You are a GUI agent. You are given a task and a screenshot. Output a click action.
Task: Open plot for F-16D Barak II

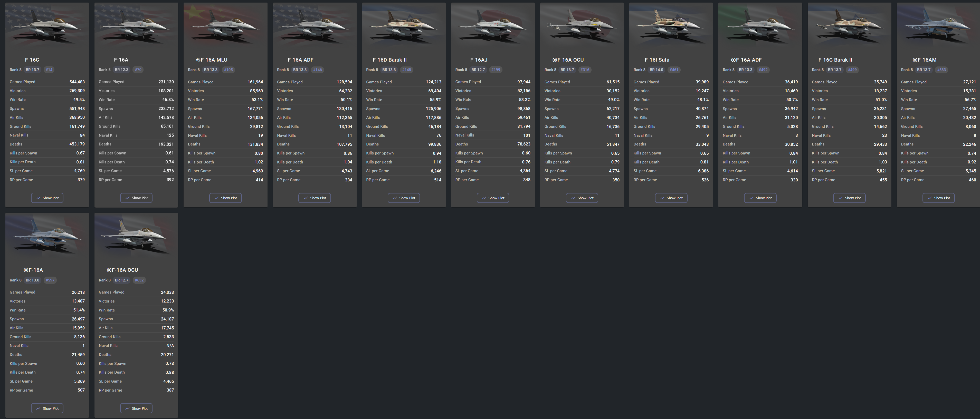(404, 198)
